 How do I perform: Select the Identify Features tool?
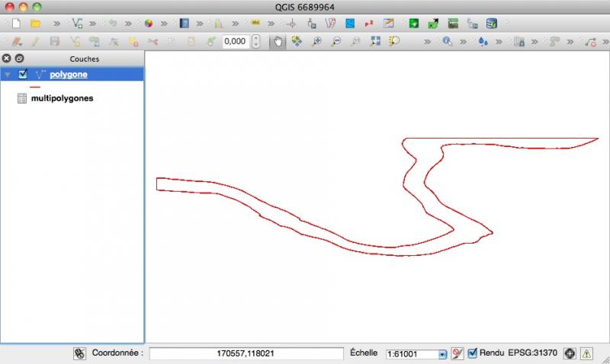point(446,42)
